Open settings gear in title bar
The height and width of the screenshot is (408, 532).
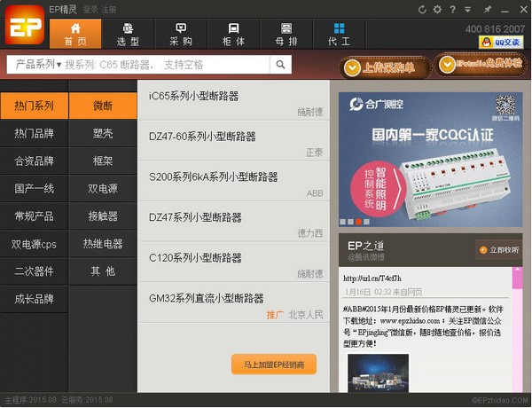438,9
